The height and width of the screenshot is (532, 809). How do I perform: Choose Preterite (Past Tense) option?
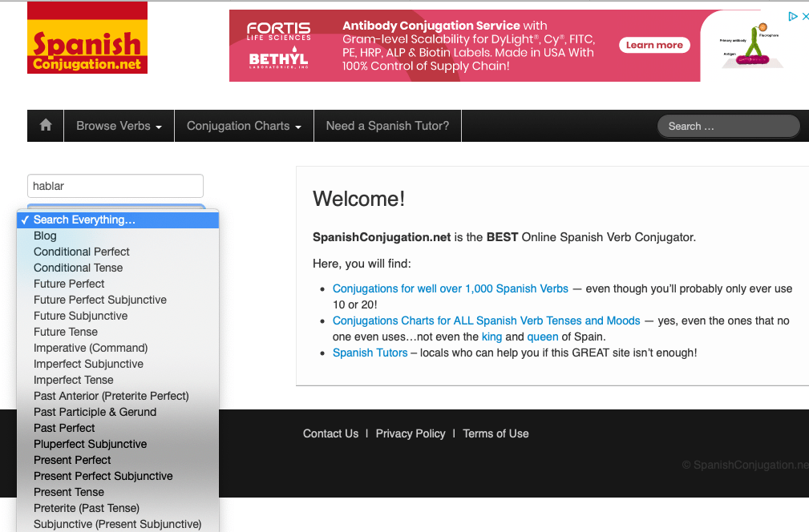click(87, 508)
